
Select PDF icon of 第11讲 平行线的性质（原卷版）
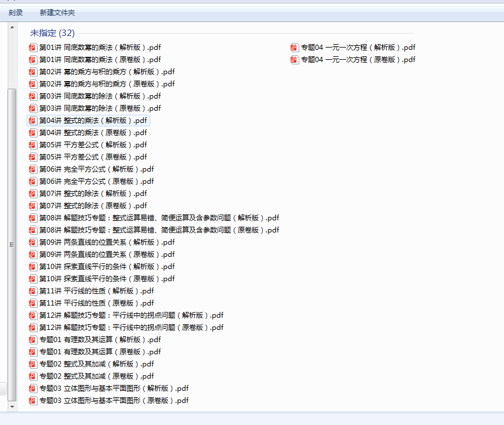(33, 303)
